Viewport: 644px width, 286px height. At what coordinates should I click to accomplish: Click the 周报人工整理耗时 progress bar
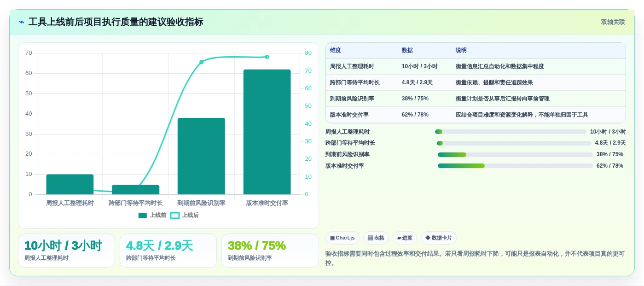(x=511, y=132)
